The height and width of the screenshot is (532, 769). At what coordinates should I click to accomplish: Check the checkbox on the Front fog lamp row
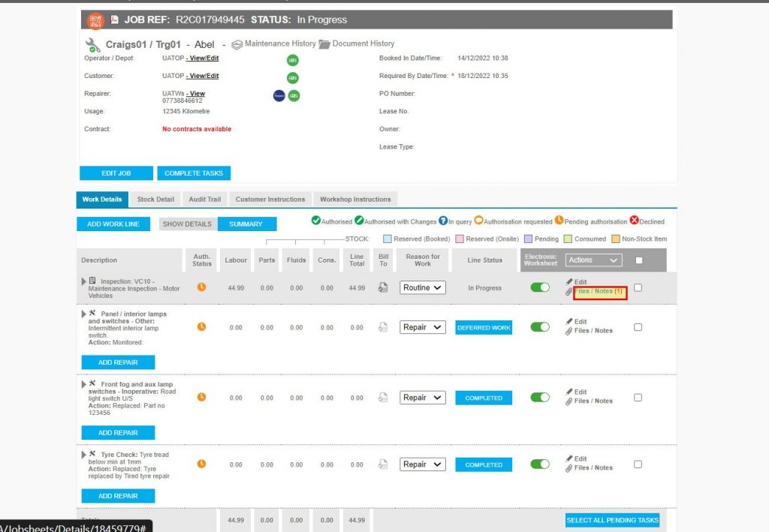[638, 397]
